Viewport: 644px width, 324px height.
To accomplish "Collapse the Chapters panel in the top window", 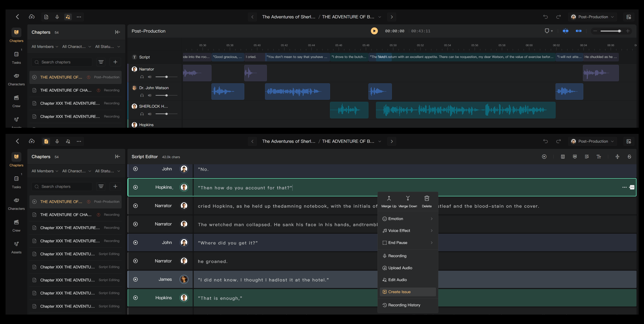I will pyautogui.click(x=117, y=32).
